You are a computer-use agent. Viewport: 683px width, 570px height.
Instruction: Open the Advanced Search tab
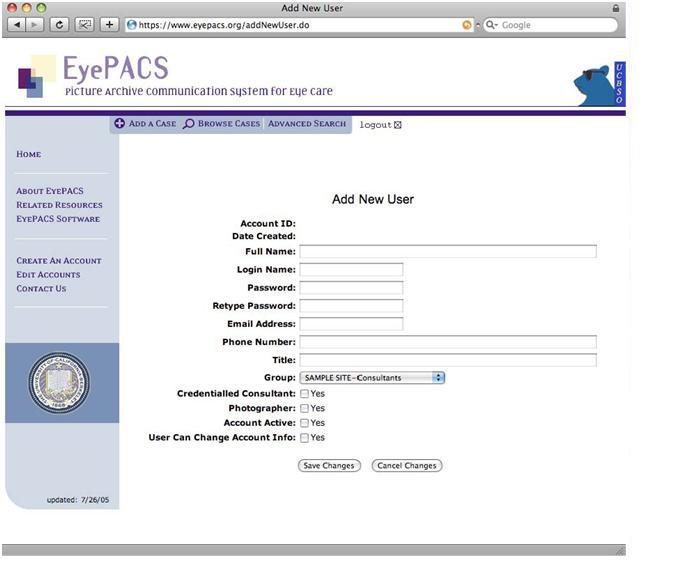click(307, 124)
